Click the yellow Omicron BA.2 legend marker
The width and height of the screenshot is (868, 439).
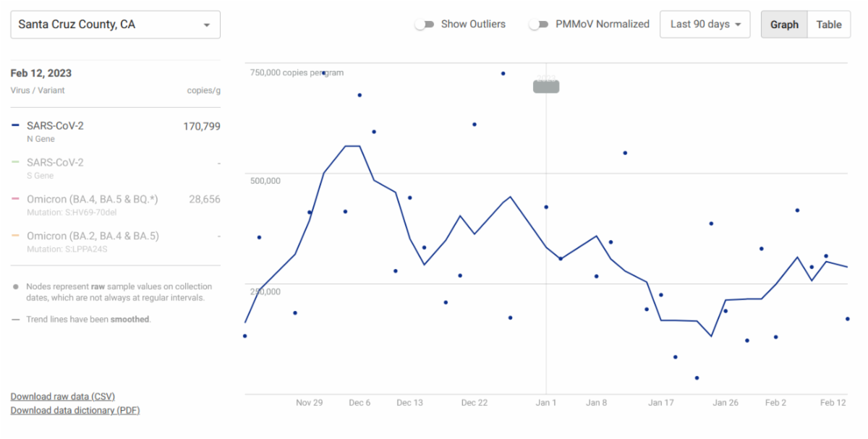pyautogui.click(x=16, y=236)
